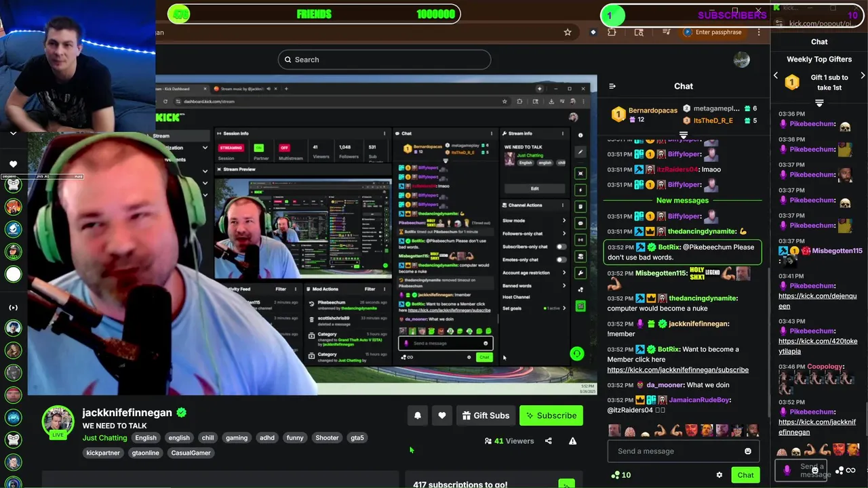Click the Gift Subs button
This screenshot has width=868, height=488.
pyautogui.click(x=486, y=415)
